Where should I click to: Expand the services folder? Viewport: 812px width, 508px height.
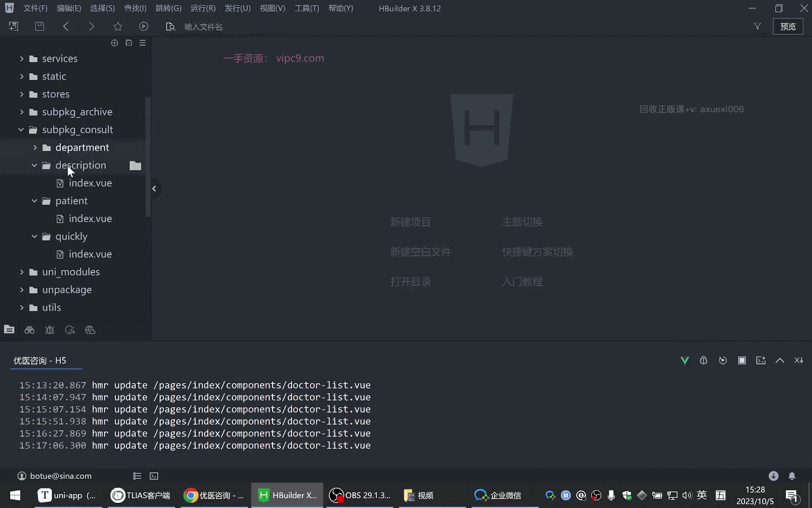pyautogui.click(x=22, y=58)
